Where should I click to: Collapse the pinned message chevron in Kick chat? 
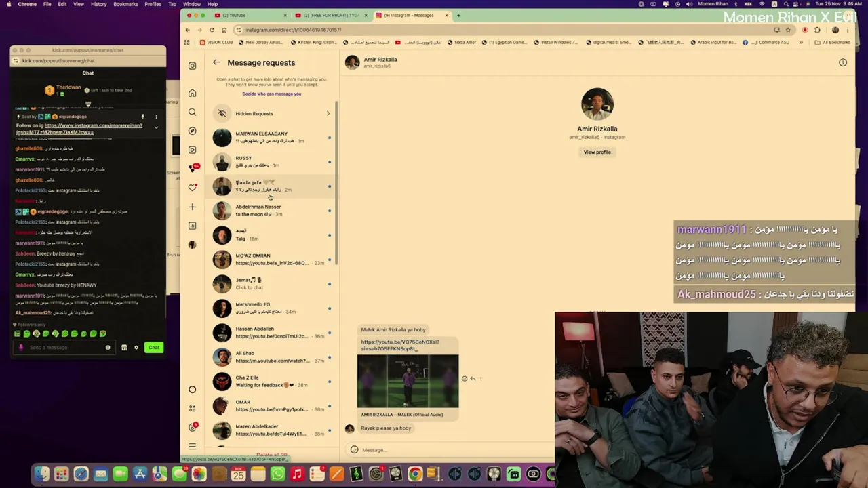point(156,127)
